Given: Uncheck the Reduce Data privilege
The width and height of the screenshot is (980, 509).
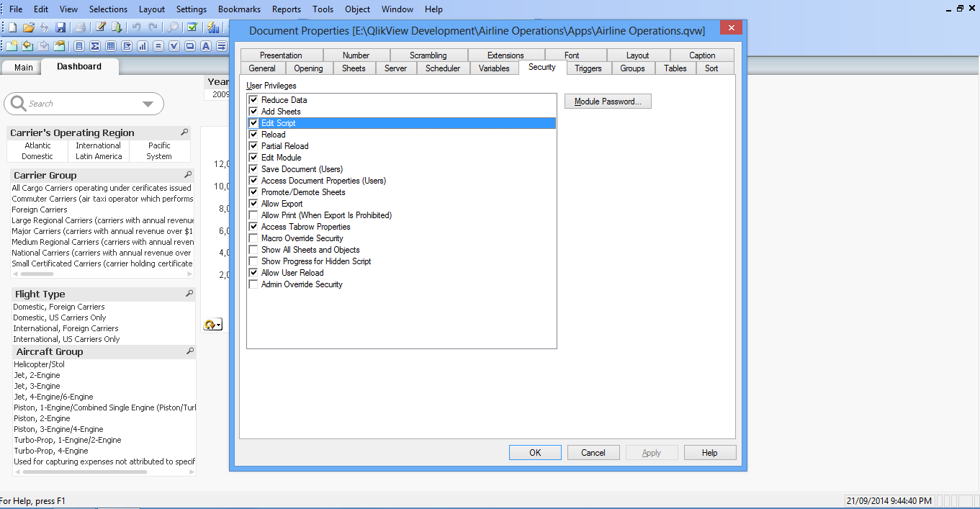Looking at the screenshot, I should 253,100.
